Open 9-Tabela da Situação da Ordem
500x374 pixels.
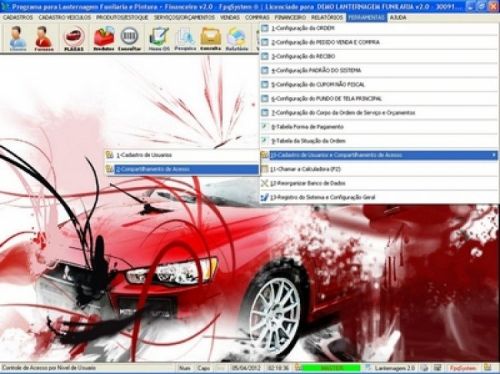tap(379, 141)
